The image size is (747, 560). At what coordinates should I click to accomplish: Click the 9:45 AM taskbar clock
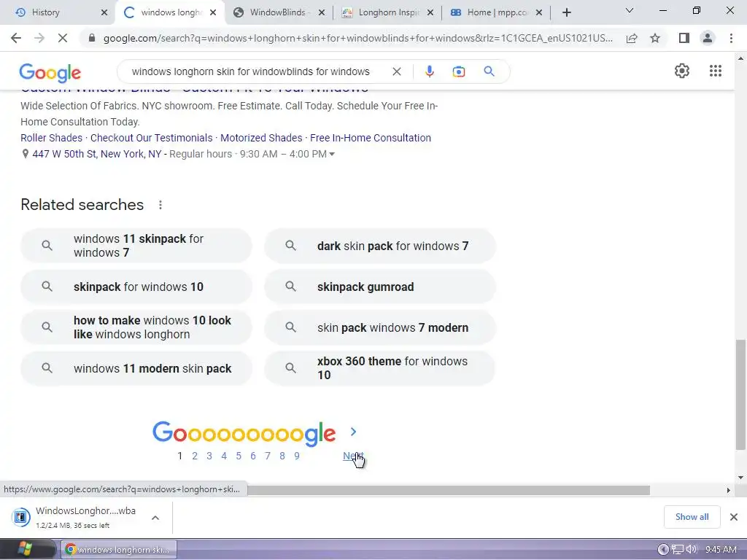[x=721, y=550]
